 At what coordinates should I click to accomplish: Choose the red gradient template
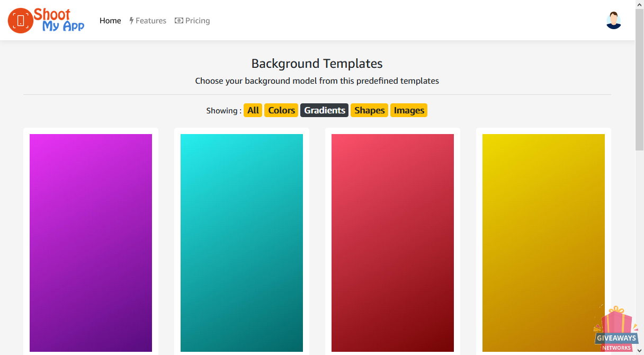(x=392, y=243)
